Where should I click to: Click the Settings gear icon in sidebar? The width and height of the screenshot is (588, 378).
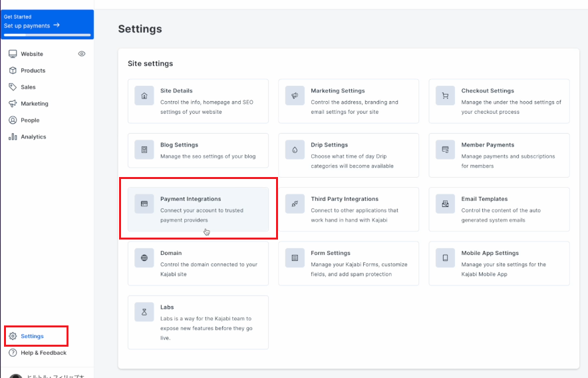[x=13, y=336]
